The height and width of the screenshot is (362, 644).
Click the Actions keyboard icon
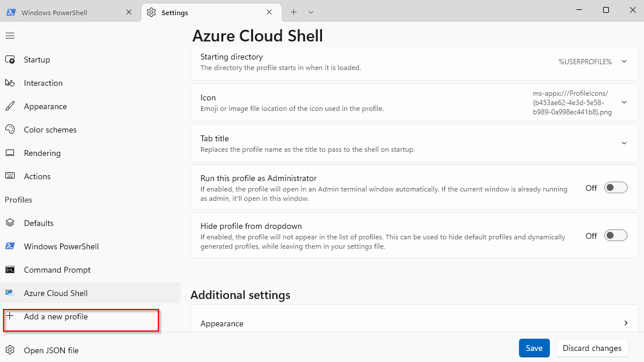[x=10, y=176]
